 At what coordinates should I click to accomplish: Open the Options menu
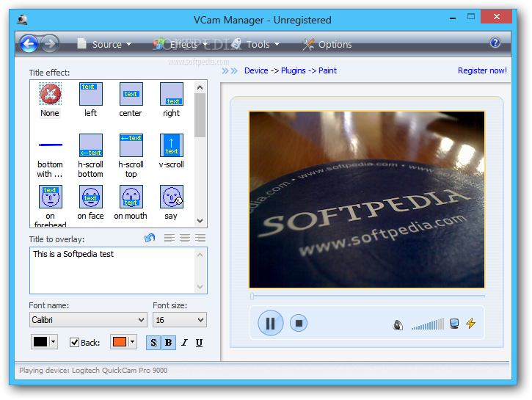click(x=327, y=44)
